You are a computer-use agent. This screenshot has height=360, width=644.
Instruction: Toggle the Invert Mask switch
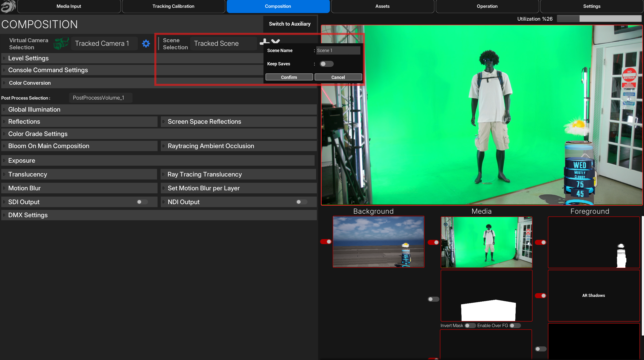470,326
